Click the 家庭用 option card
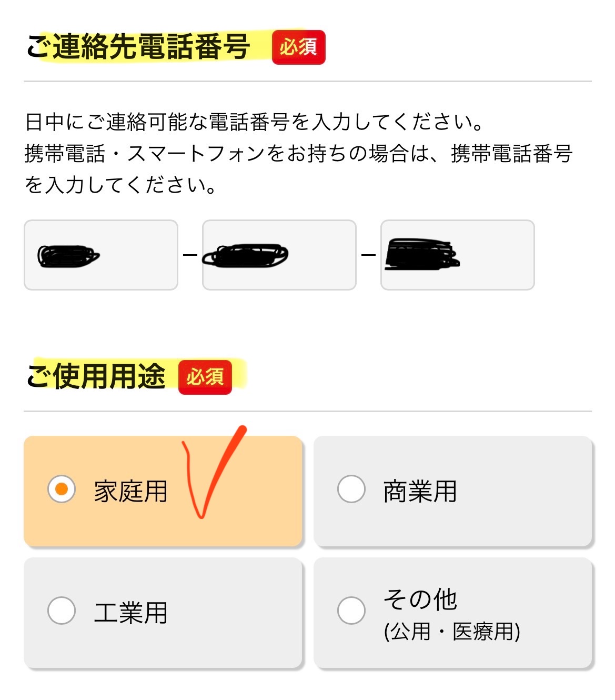 click(163, 491)
